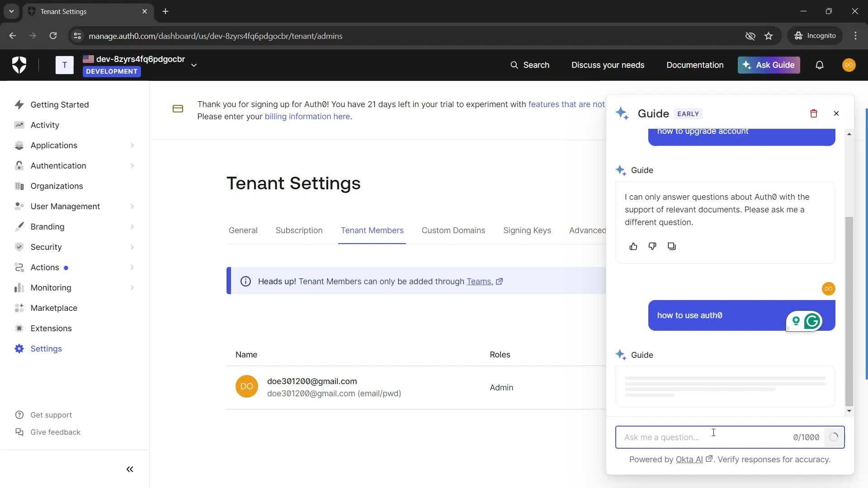Screen dimensions: 868x488
Task: Collapse the sidebar with double chevron
Action: click(130, 469)
